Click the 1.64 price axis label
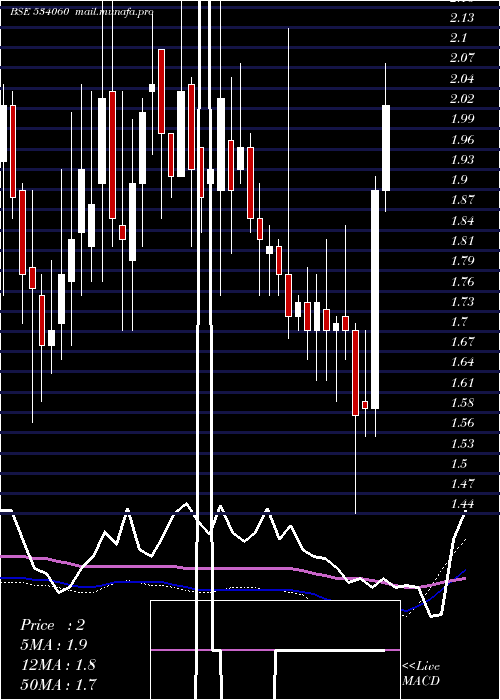The width and height of the screenshot is (500, 700). (462, 362)
